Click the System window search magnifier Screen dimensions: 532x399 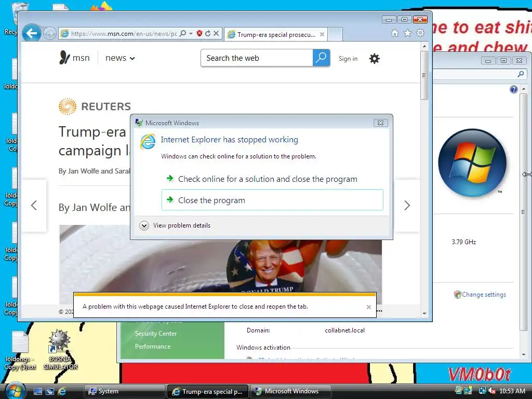pyautogui.click(x=521, y=74)
